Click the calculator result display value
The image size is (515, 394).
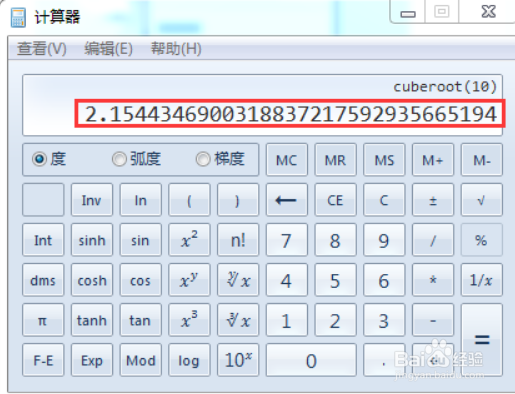(291, 114)
